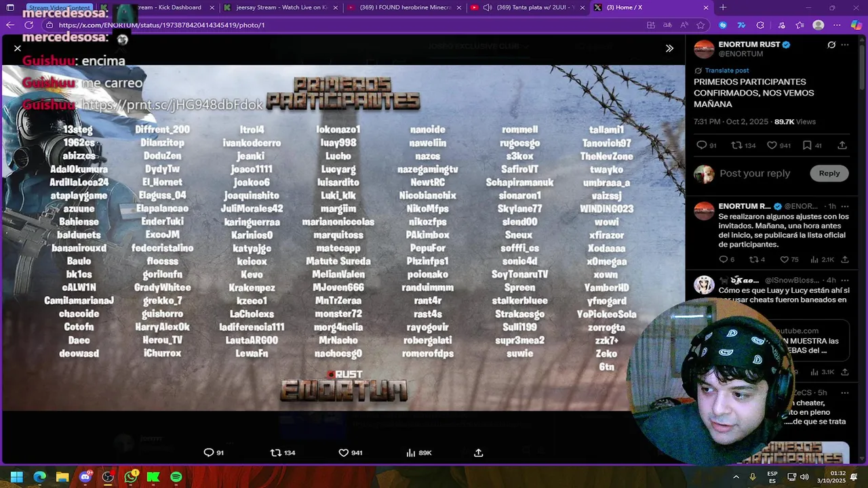Open the iSnowBloss 4h reply avatar
Viewport: 868px width, 488px height.
704,285
